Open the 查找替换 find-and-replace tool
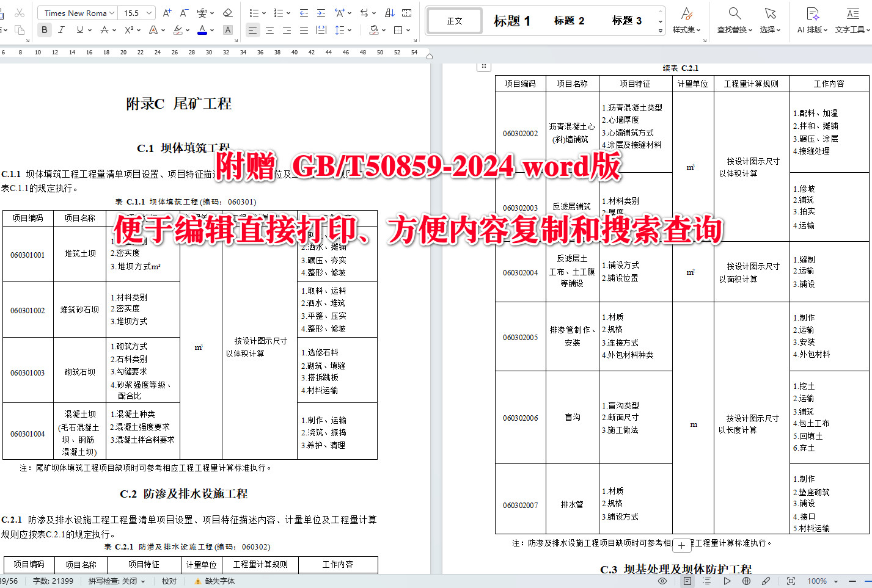This screenshot has height=588, width=872. click(733, 20)
